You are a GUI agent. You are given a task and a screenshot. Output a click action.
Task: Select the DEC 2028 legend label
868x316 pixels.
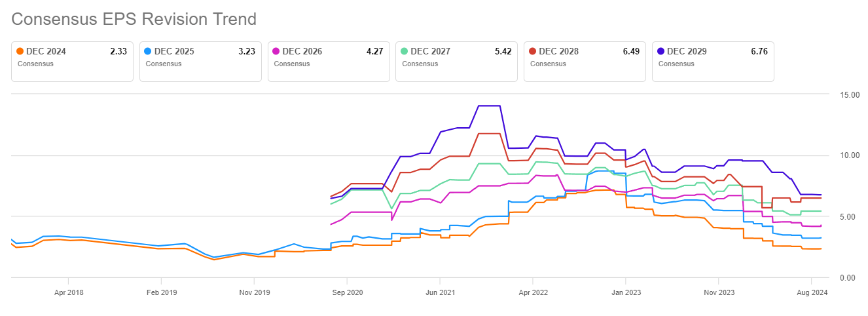(558, 51)
